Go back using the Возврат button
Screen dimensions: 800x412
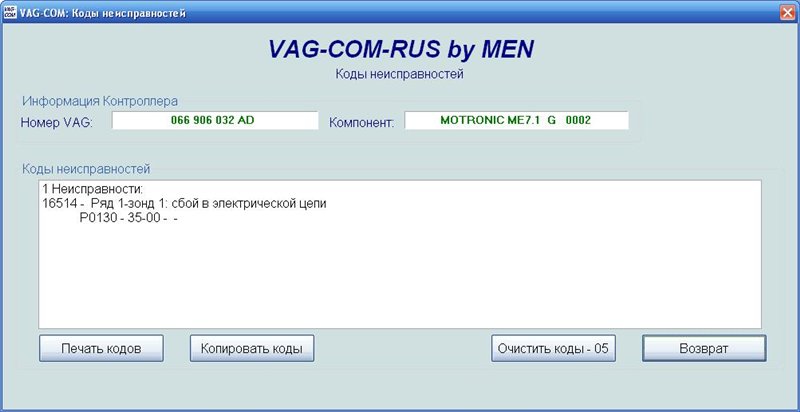(704, 348)
